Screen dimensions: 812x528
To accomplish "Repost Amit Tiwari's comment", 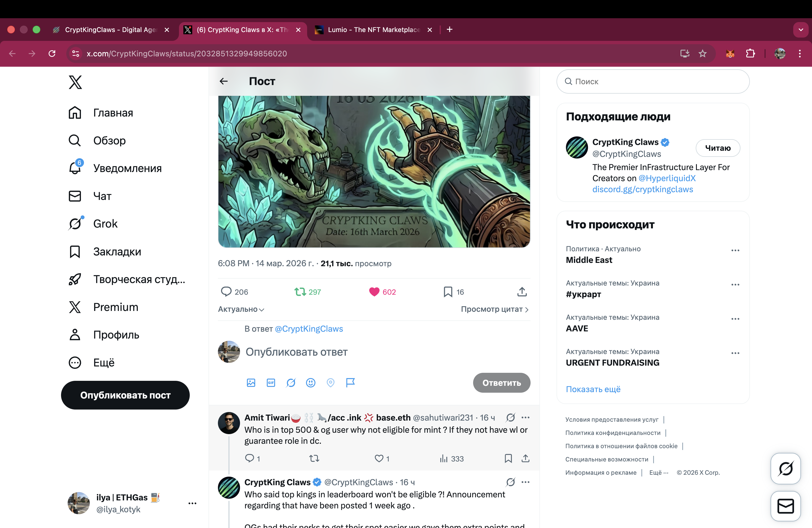I will (x=314, y=458).
